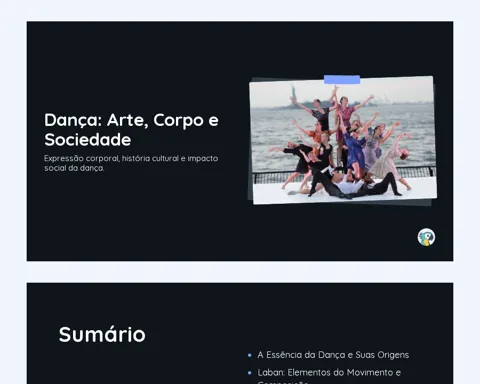Click bullet dot beside 'Laban: Elementos'
Image resolution: width=480 pixels, height=384 pixels.
pyautogui.click(x=250, y=373)
